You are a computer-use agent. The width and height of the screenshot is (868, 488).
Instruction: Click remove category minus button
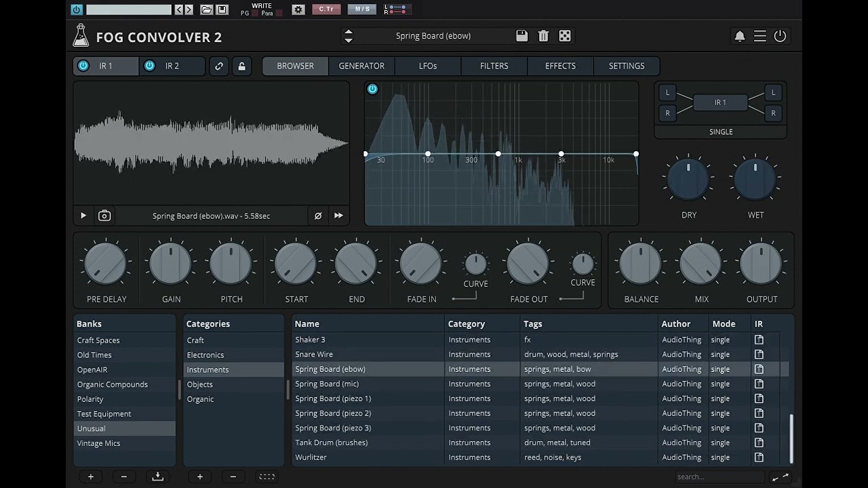point(233,476)
